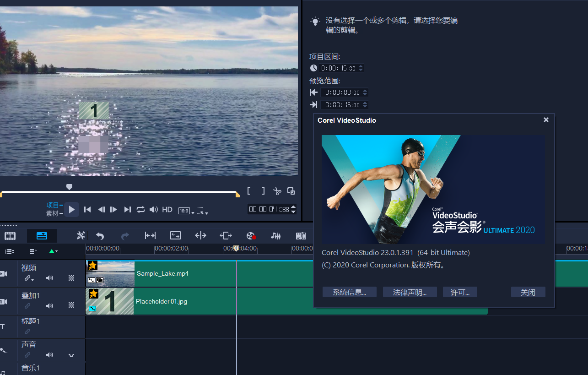Mute the 声音 voice track

(x=49, y=355)
